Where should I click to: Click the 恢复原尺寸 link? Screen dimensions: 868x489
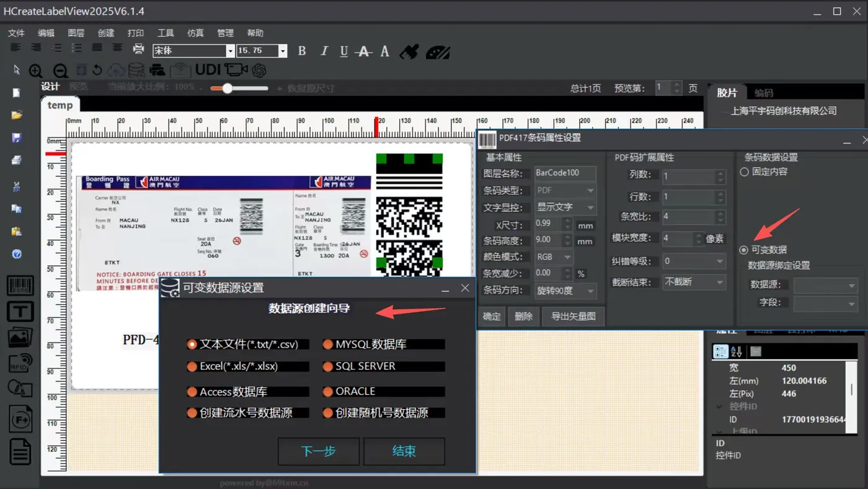[311, 88]
